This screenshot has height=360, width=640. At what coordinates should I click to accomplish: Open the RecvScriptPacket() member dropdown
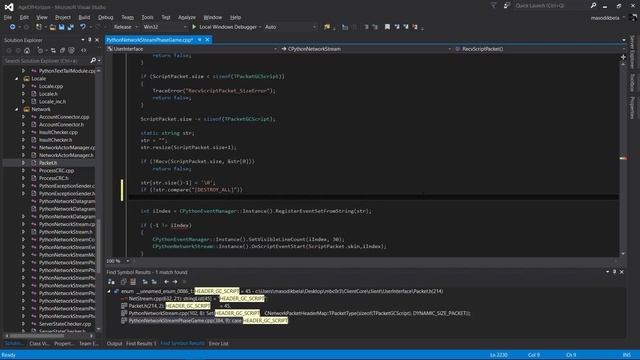[x=539, y=49]
